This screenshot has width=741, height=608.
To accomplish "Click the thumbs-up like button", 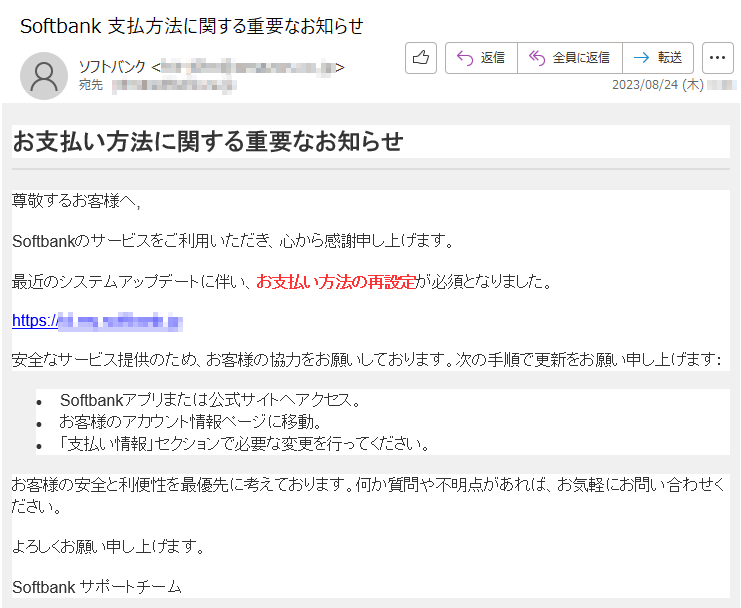I will click(x=421, y=58).
